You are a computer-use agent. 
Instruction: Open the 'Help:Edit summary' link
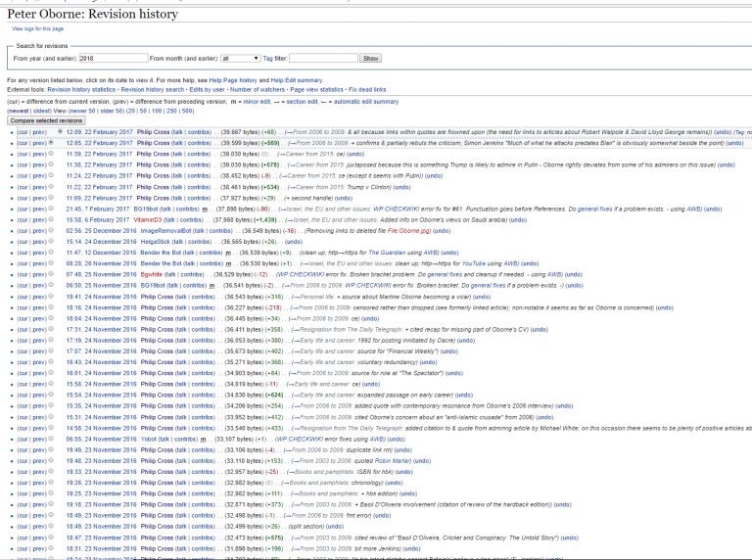coord(296,79)
